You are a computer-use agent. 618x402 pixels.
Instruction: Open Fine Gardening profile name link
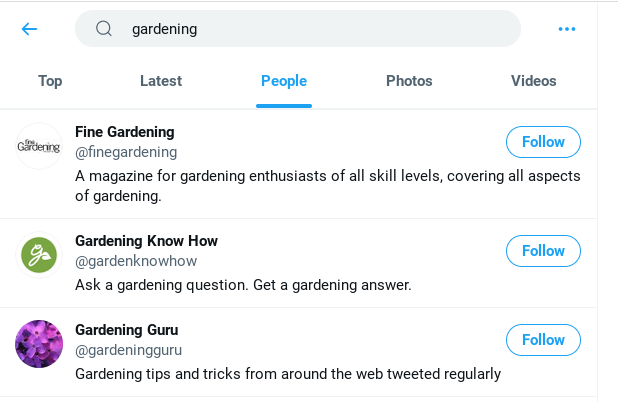click(x=125, y=132)
